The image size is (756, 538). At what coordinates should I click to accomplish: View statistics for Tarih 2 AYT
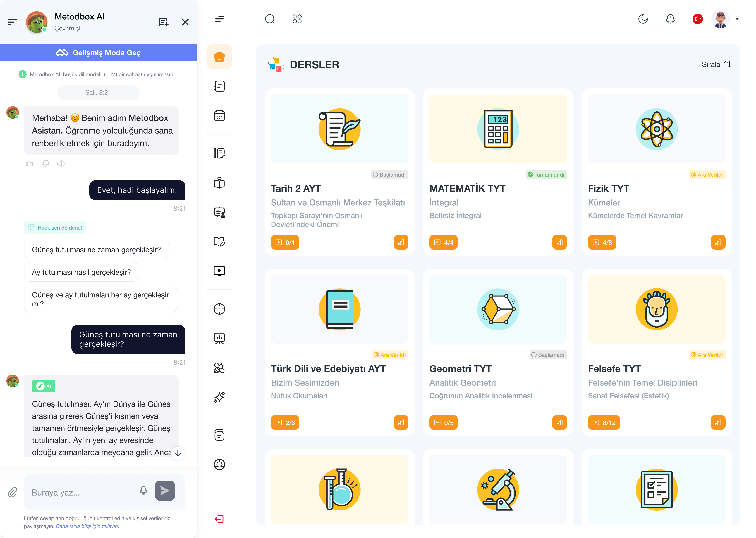401,242
